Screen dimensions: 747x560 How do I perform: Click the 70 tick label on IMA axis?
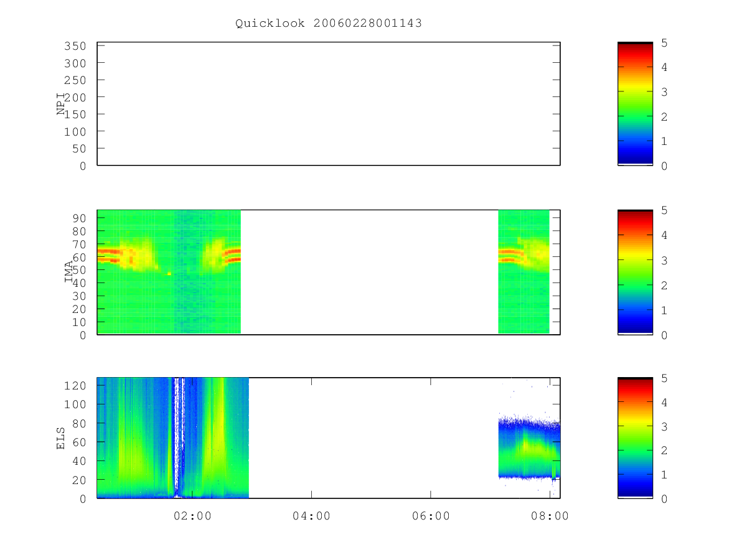[x=80, y=244]
